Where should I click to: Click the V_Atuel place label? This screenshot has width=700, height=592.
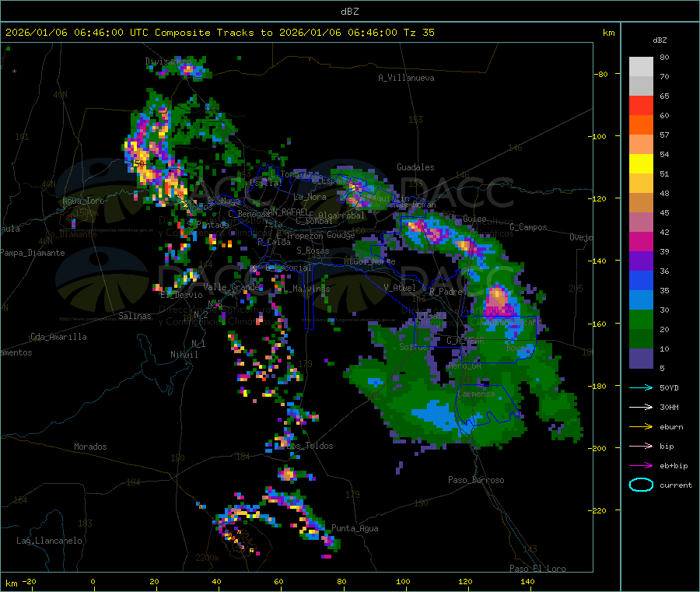click(400, 288)
